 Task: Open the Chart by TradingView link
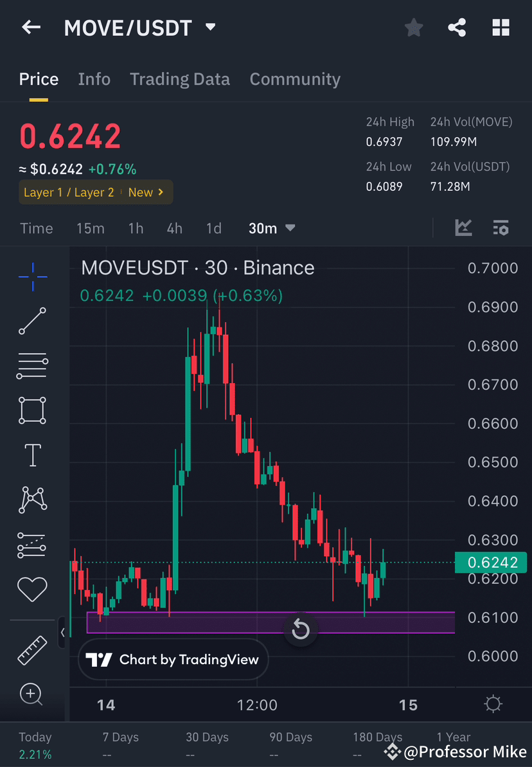pos(172,660)
